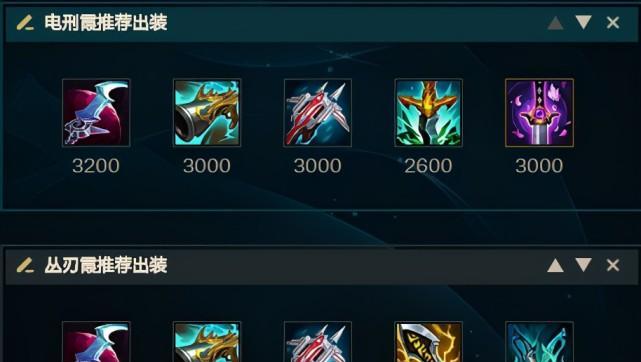Rename the 电刑霞推荐出装 block via pencil icon
Screen dimensions: 641x362
[25, 22]
